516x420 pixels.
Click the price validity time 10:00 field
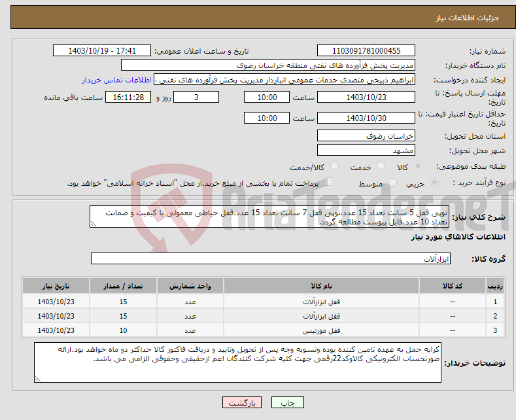(267, 118)
